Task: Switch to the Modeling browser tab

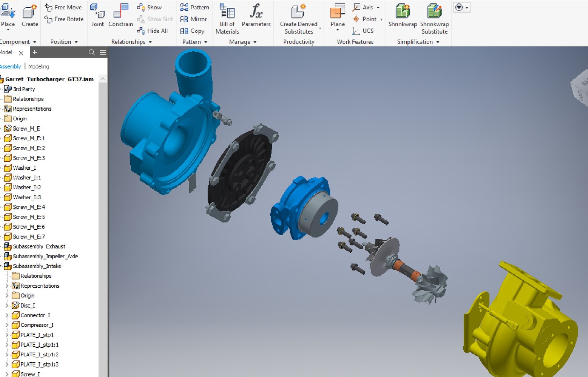Action: coord(38,66)
